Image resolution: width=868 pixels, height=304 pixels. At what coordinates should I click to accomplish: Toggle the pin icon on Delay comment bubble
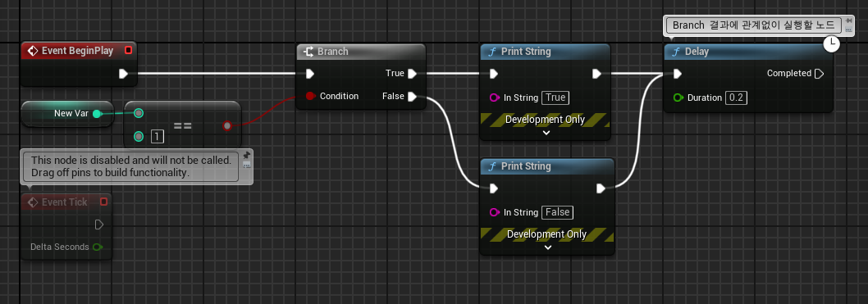pyautogui.click(x=848, y=21)
